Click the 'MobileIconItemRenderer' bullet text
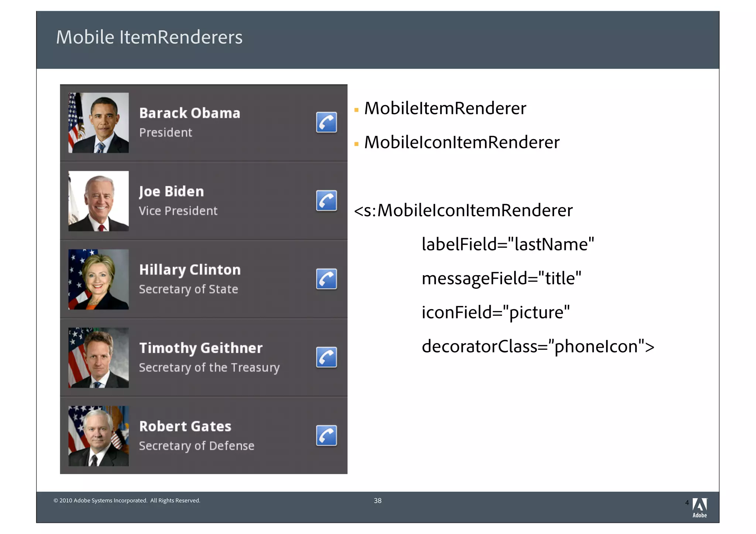This screenshot has height=534, width=756. 462,142
